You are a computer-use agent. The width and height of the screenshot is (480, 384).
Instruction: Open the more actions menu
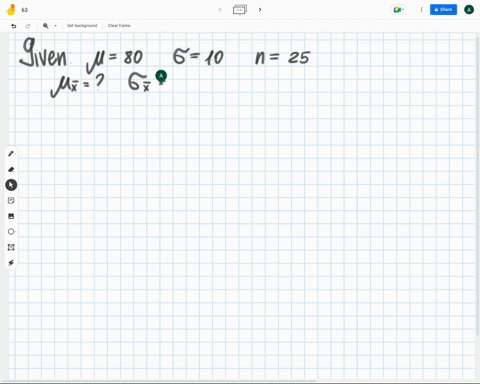tap(421, 10)
